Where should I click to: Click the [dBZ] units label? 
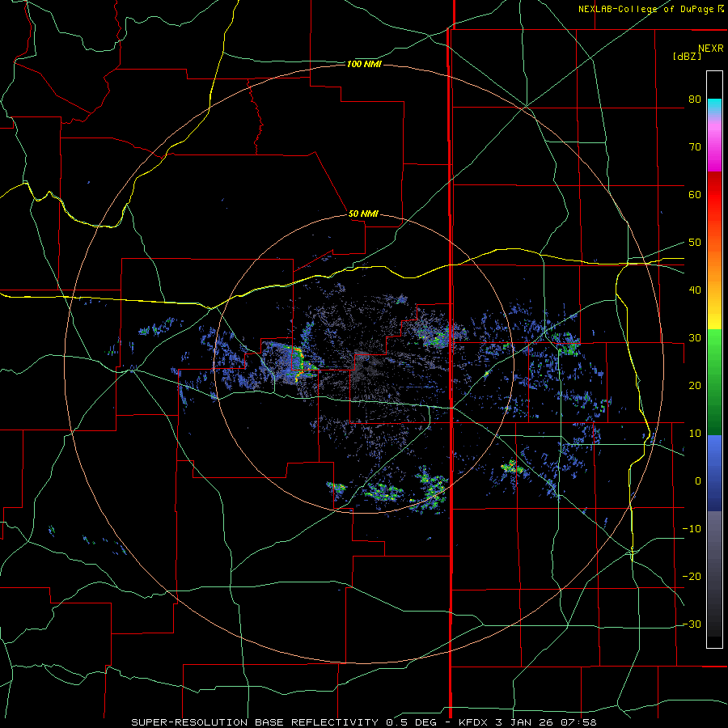tap(687, 56)
